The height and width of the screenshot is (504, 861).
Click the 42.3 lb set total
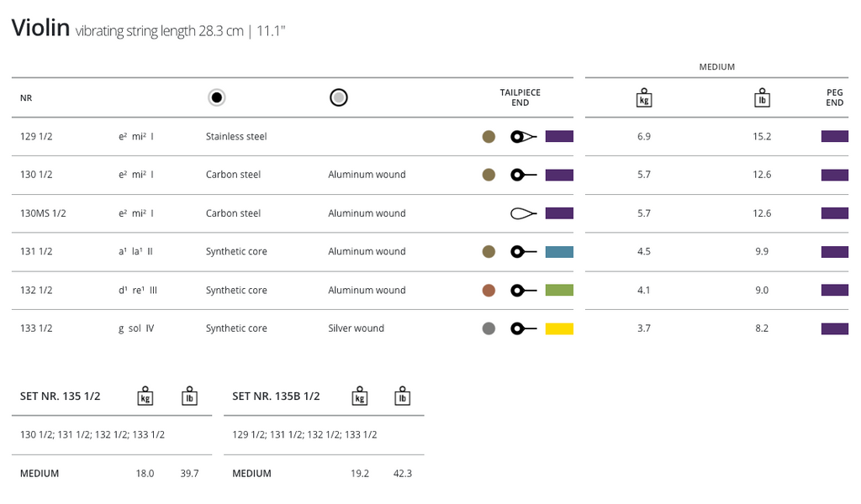(403, 473)
